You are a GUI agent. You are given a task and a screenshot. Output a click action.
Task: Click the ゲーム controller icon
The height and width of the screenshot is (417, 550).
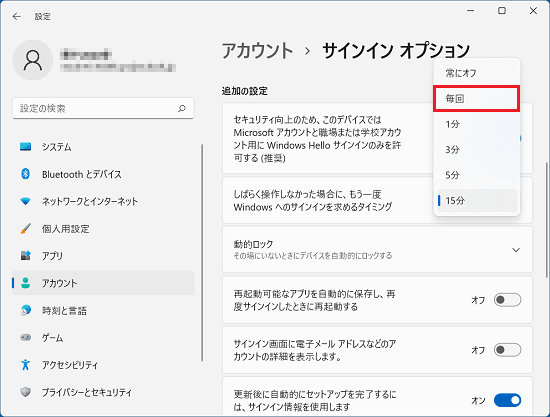[x=25, y=337]
